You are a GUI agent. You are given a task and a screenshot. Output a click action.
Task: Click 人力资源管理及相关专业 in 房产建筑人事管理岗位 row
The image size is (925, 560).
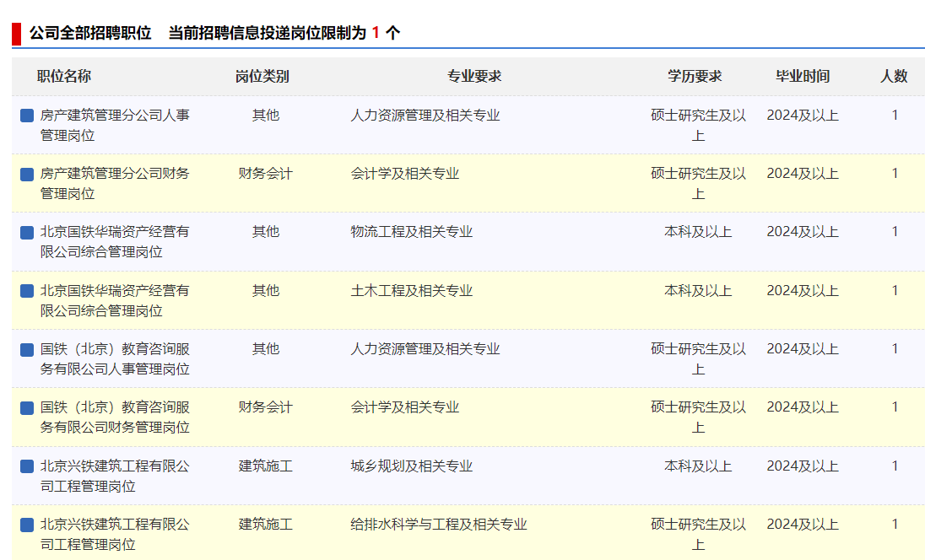(x=425, y=116)
